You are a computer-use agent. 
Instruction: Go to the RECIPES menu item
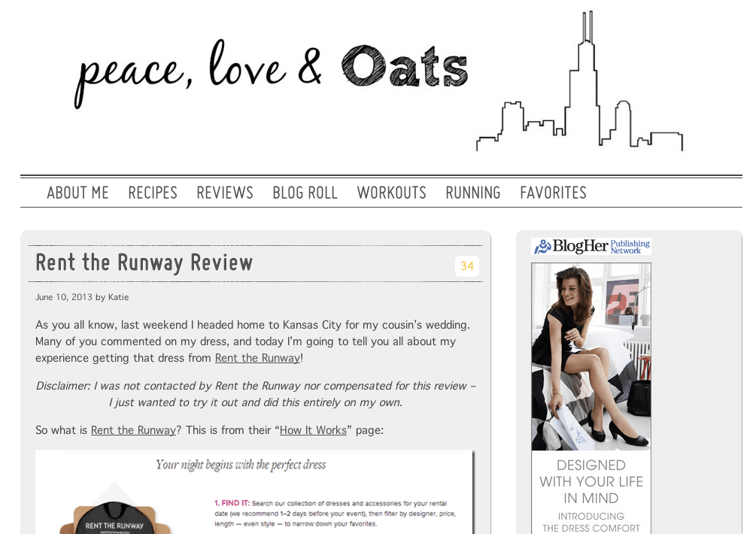[x=153, y=193]
